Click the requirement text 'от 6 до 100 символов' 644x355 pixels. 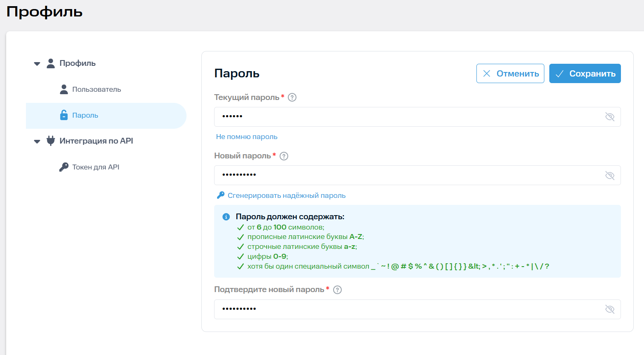286,227
